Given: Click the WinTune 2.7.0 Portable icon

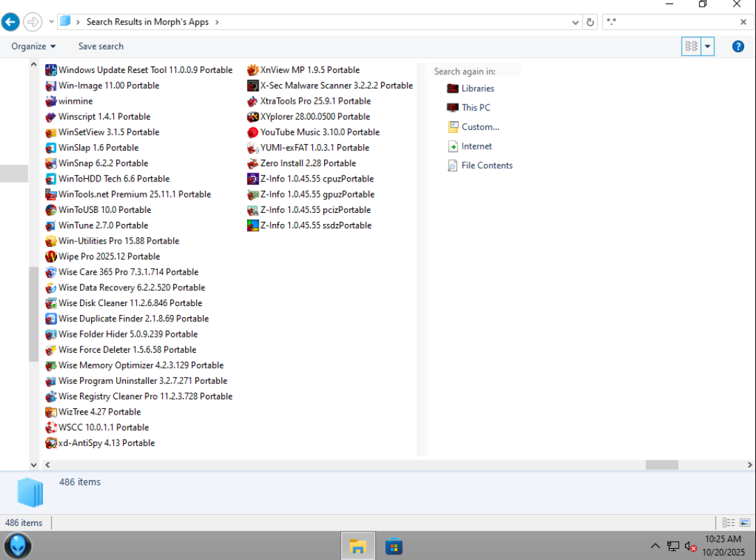Looking at the screenshot, I should pyautogui.click(x=51, y=225).
